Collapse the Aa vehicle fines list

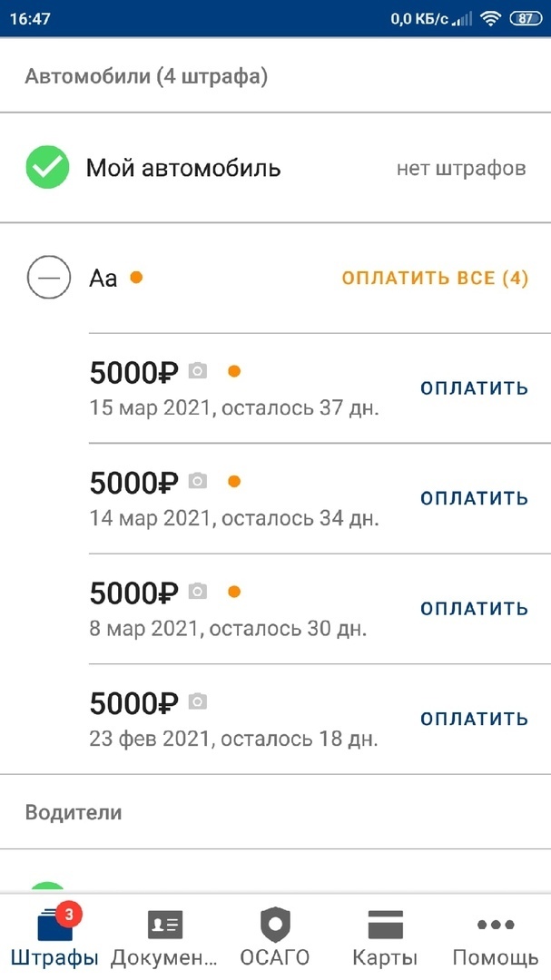pos(47,278)
